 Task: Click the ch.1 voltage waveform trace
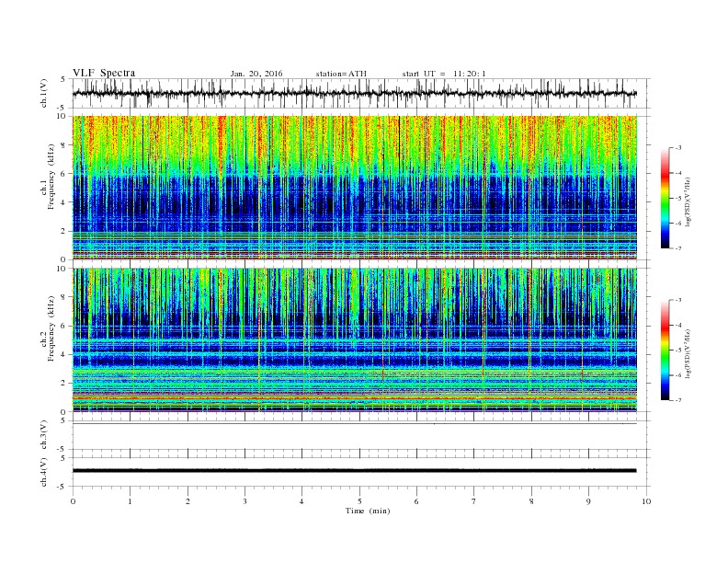pyautogui.click(x=355, y=93)
